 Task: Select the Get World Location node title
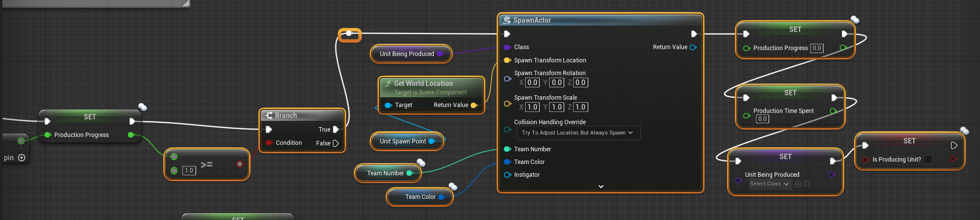coord(423,83)
